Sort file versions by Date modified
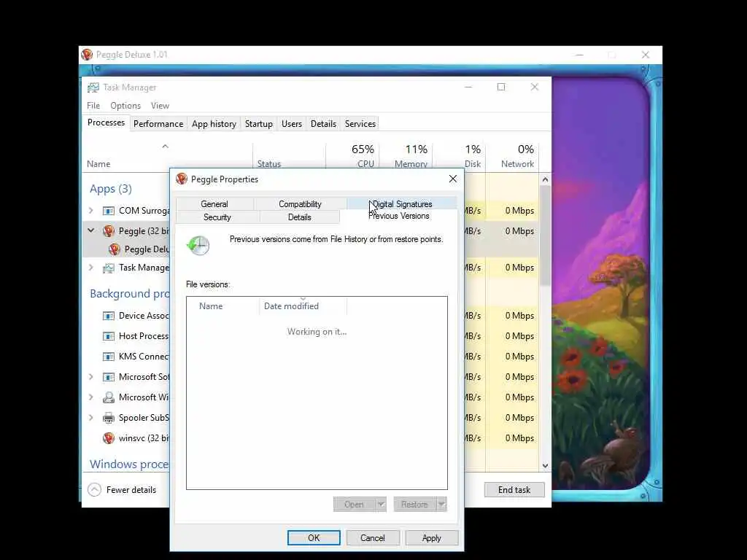This screenshot has height=560, width=747. coord(303,306)
